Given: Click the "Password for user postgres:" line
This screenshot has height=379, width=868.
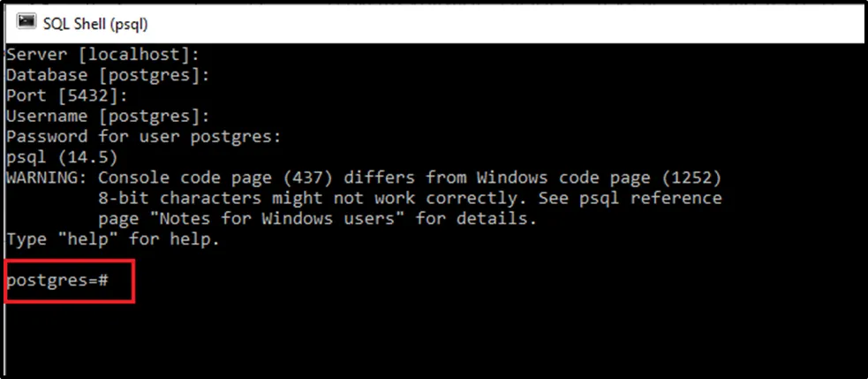Looking at the screenshot, I should click(143, 136).
